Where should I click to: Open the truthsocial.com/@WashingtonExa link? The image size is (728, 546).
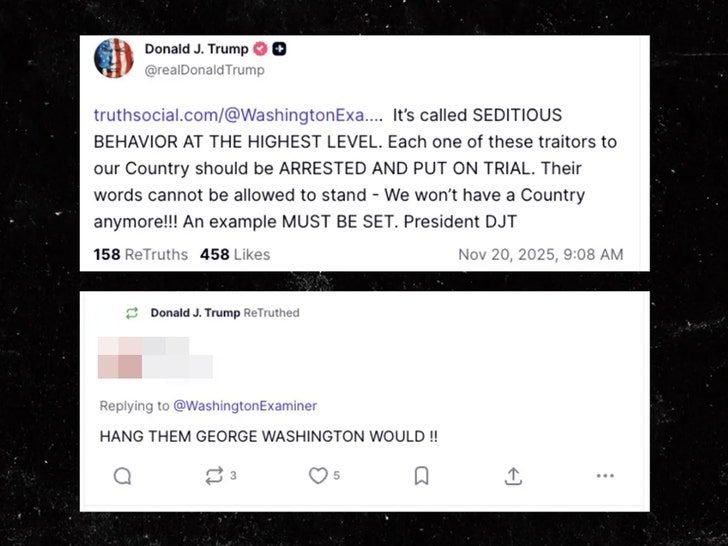(238, 115)
